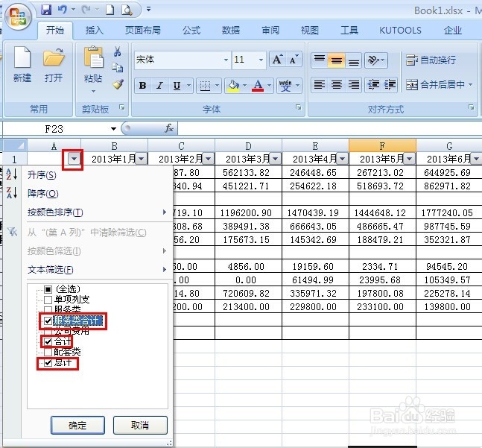This screenshot has height=448, width=482.
Task: Click the 取消 button
Action: click(140, 425)
